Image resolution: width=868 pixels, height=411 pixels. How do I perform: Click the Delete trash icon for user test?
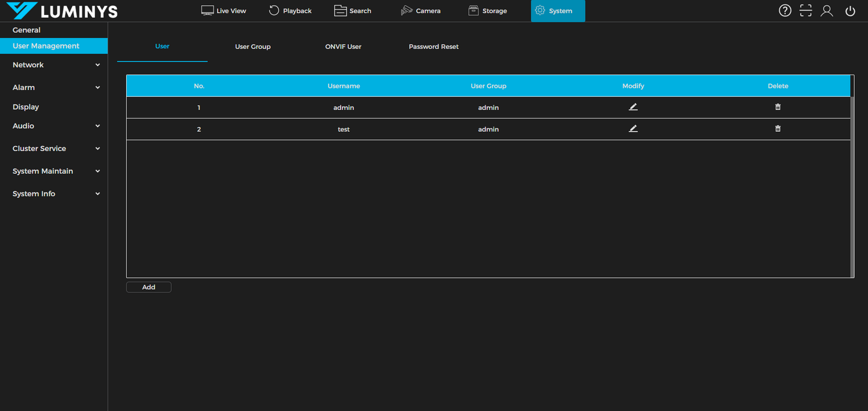778,128
